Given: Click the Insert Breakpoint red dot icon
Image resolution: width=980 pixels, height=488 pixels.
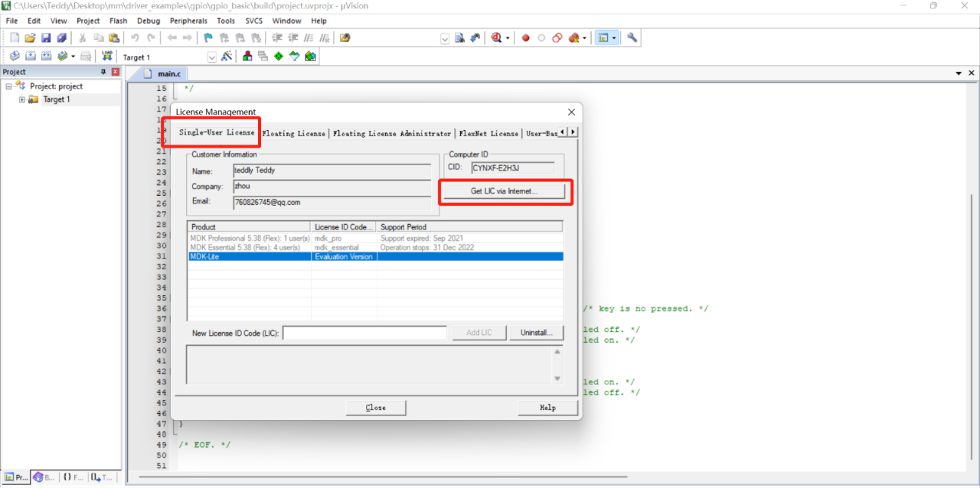Looking at the screenshot, I should click(x=525, y=37).
